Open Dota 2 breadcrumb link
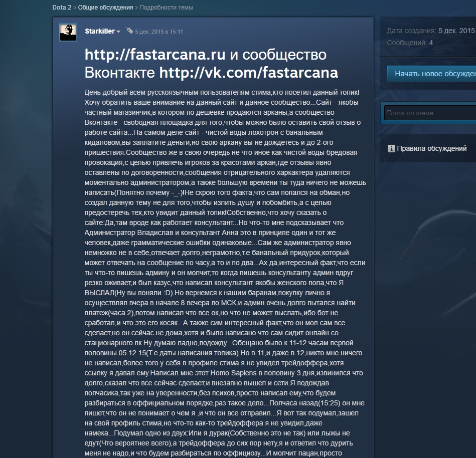The image size is (476, 458). point(62,8)
